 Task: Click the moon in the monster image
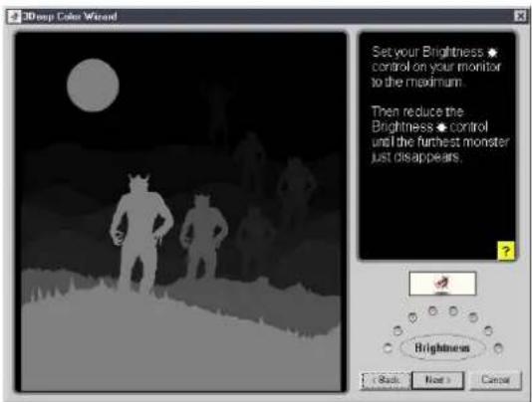tap(93, 86)
